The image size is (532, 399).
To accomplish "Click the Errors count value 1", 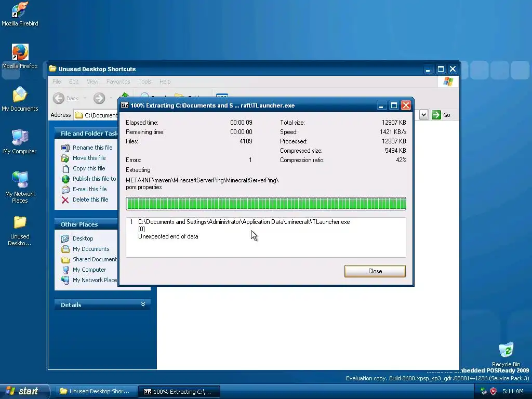I will [250, 160].
